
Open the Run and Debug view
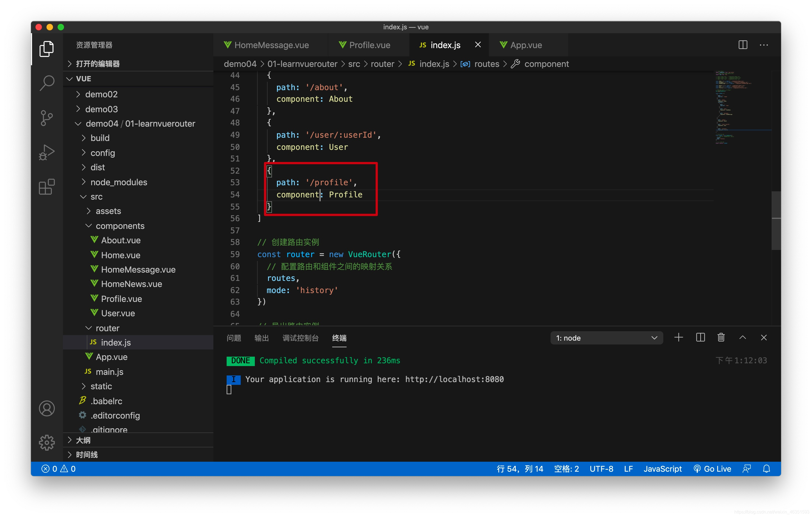tap(46, 152)
